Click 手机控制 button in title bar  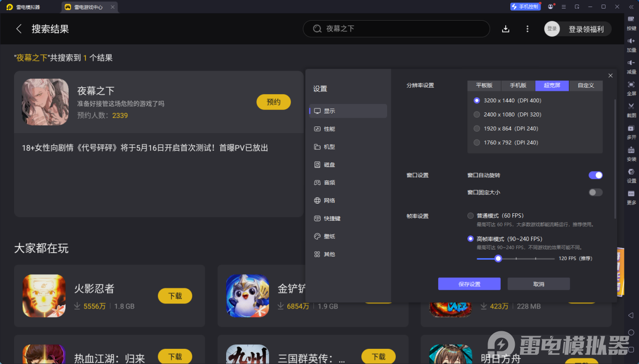pyautogui.click(x=525, y=7)
